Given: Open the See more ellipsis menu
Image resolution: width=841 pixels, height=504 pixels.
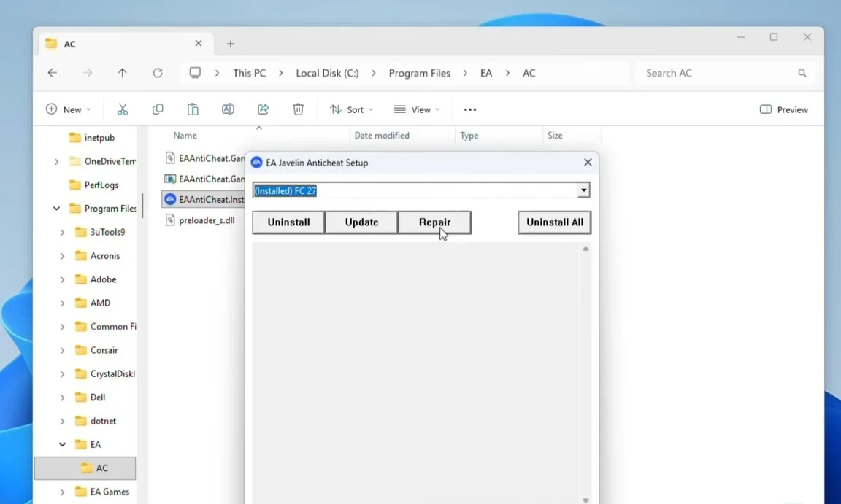Looking at the screenshot, I should coord(470,110).
